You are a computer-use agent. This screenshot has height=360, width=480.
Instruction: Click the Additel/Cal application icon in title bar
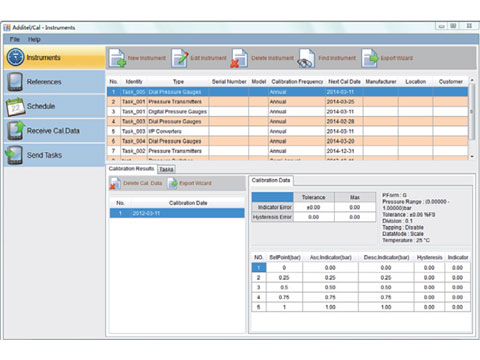click(x=7, y=27)
